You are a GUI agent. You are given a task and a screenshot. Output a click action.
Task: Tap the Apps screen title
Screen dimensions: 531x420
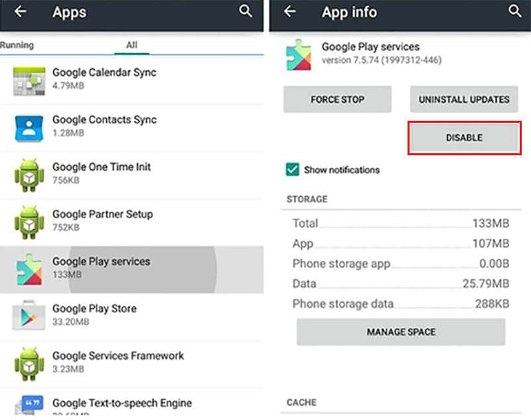coord(70,12)
